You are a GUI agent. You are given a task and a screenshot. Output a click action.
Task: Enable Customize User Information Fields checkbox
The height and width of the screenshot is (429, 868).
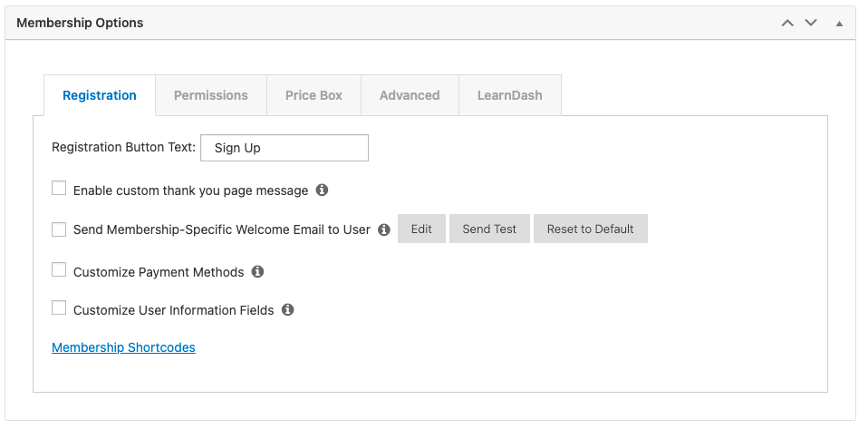pos(59,308)
